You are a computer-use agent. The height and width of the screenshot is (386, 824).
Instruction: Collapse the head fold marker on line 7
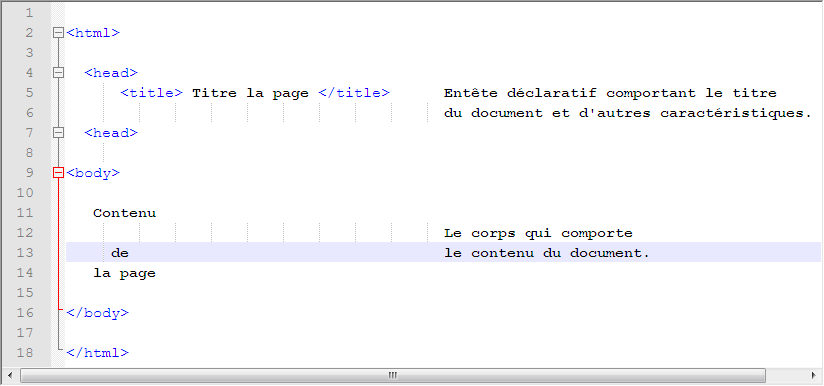[x=58, y=133]
